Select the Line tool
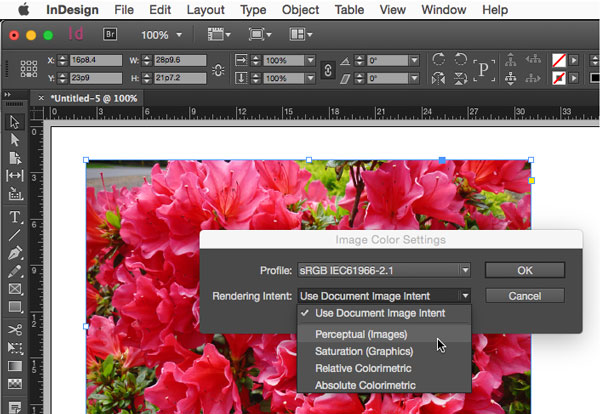Image resolution: width=600 pixels, height=414 pixels. 15,235
